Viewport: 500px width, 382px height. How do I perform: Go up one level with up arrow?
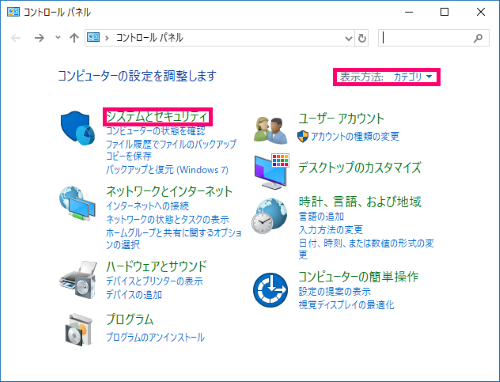(x=74, y=38)
